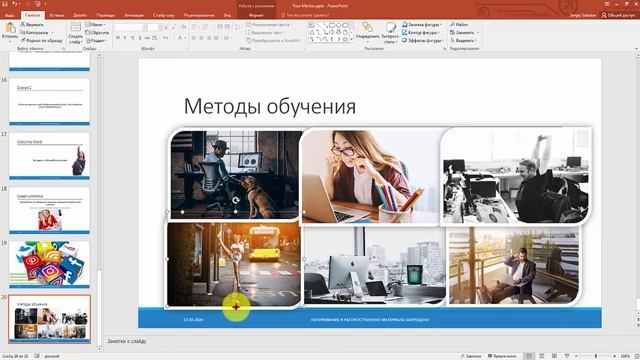Switch to Reading view
The height and width of the screenshot is (360, 640).
[554, 356]
